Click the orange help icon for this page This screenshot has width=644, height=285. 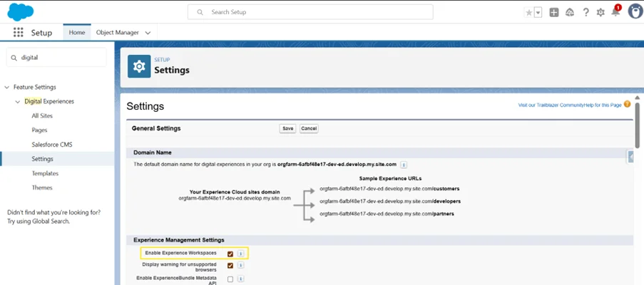(627, 104)
